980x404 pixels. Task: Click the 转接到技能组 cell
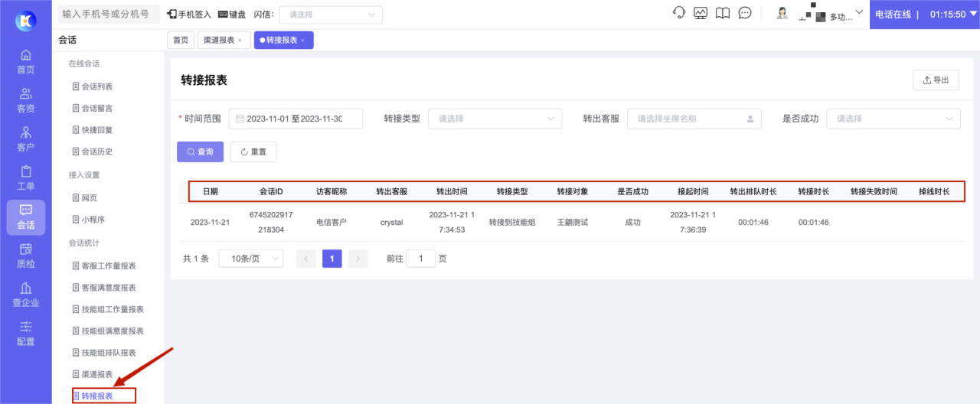[x=512, y=223]
